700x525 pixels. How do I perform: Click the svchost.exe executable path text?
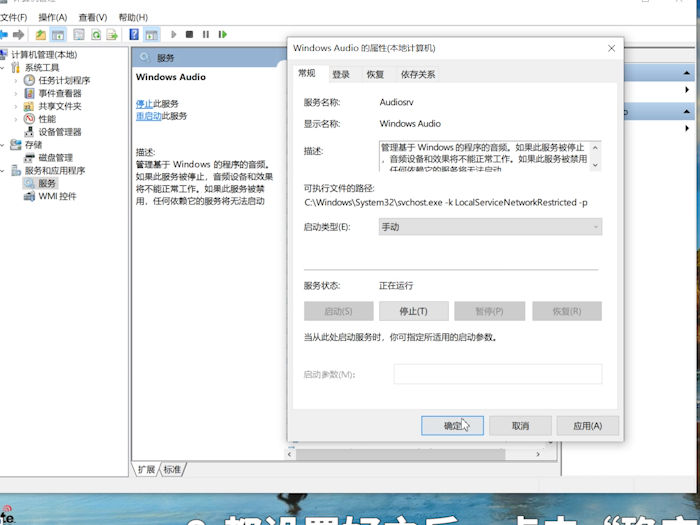(446, 203)
